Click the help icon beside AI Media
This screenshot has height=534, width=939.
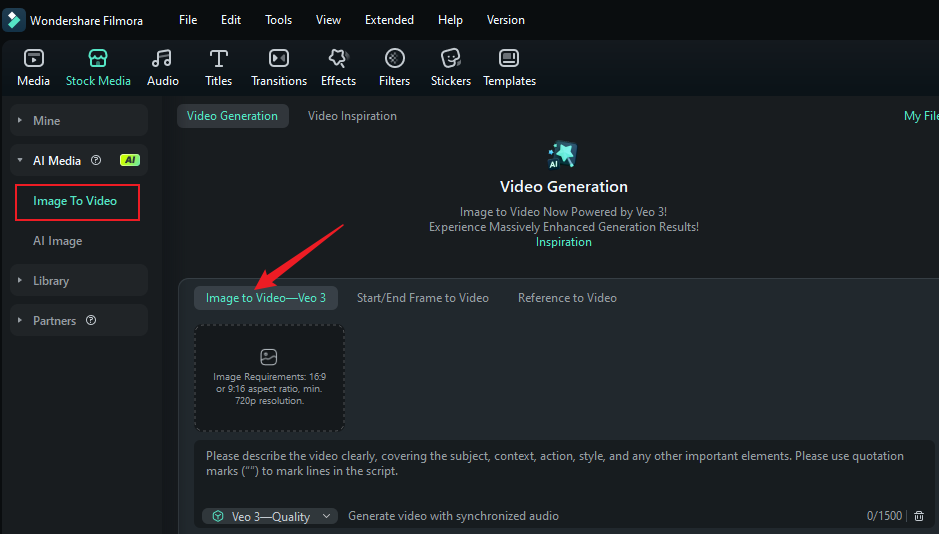(x=96, y=160)
